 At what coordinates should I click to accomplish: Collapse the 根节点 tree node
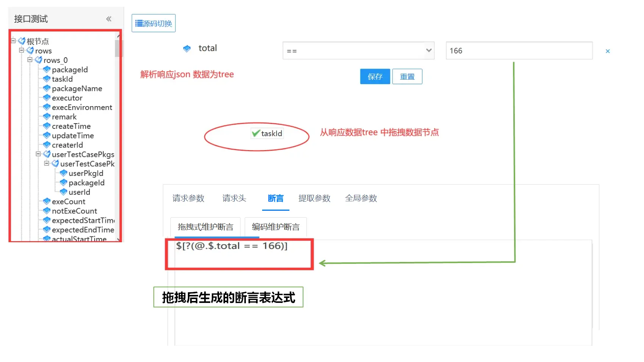[13, 41]
